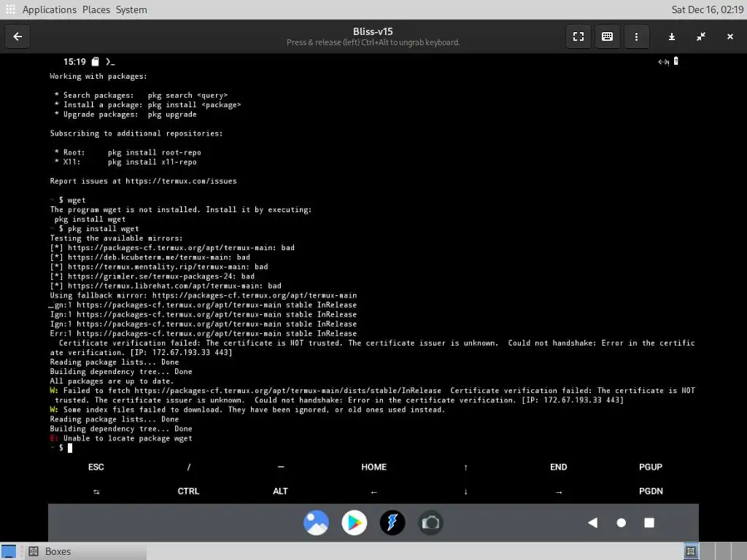Click the 'Bliss-v15' window title

click(x=373, y=31)
